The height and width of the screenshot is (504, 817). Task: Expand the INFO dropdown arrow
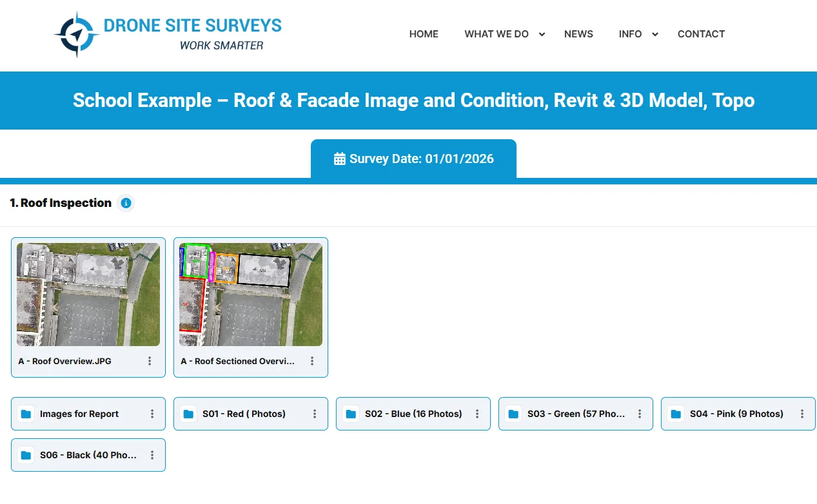(x=655, y=34)
